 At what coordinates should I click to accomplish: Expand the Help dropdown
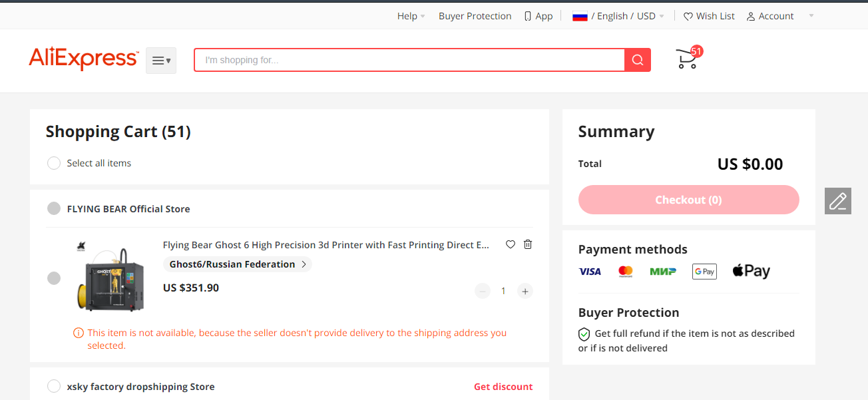tap(411, 16)
